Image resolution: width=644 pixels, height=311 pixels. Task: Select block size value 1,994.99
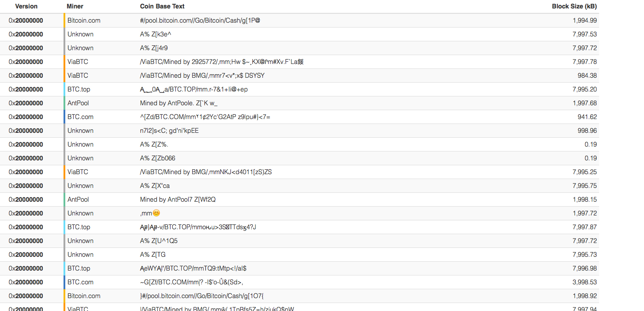click(584, 20)
